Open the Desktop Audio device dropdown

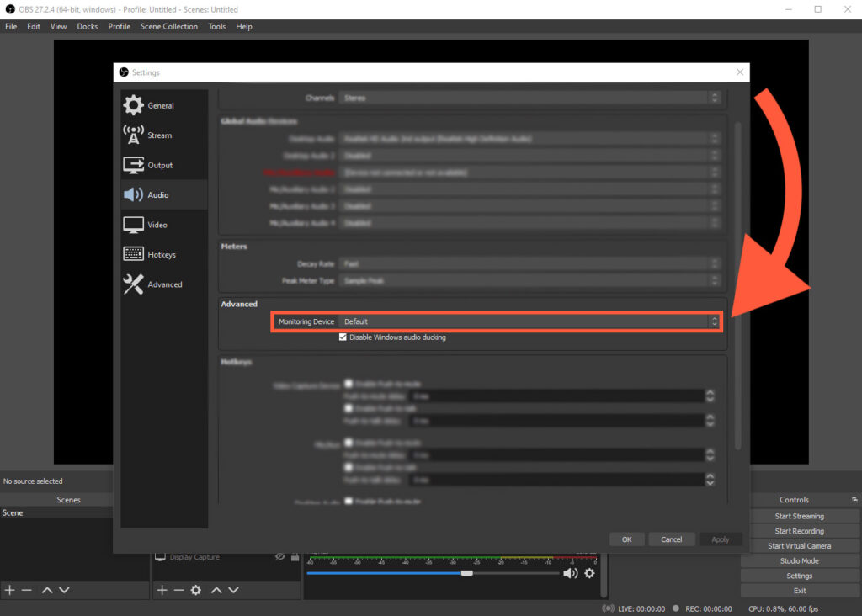(x=531, y=139)
